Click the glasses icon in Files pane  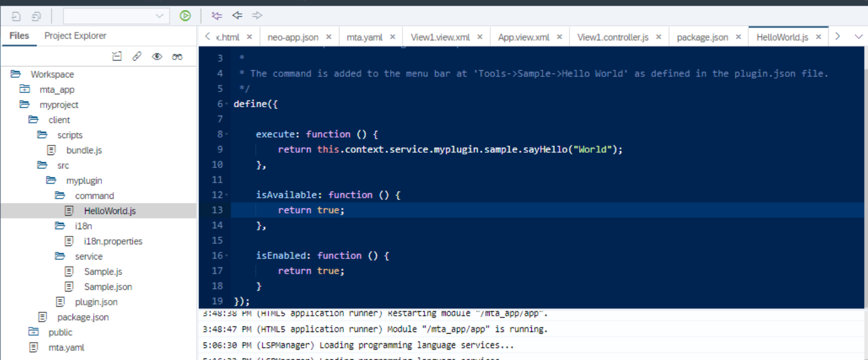tap(178, 56)
